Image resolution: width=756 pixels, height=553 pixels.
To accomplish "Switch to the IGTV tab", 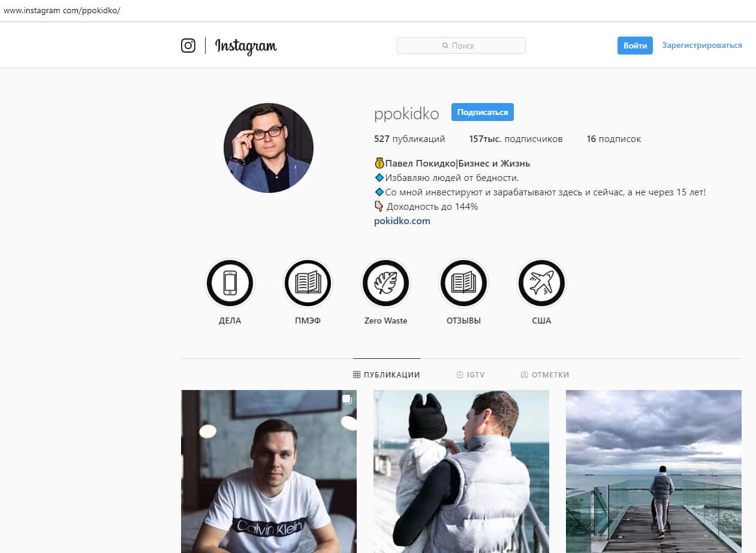I will pyautogui.click(x=471, y=374).
